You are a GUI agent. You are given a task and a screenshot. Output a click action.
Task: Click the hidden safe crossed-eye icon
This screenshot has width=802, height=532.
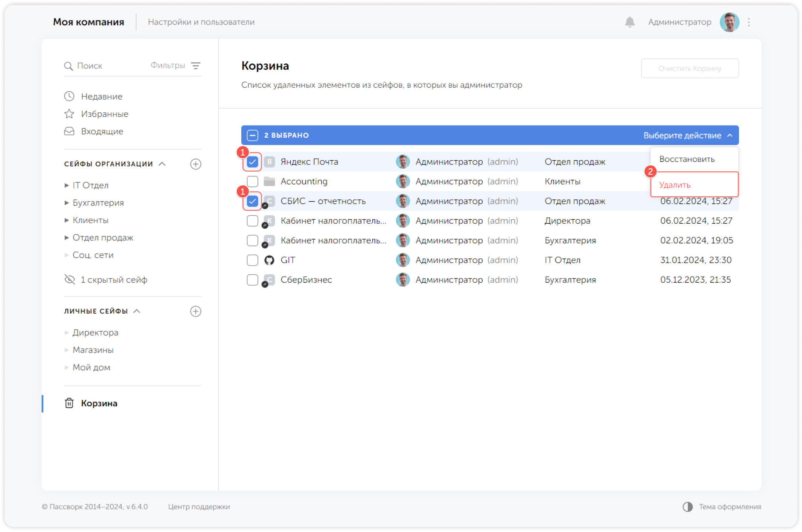point(70,280)
